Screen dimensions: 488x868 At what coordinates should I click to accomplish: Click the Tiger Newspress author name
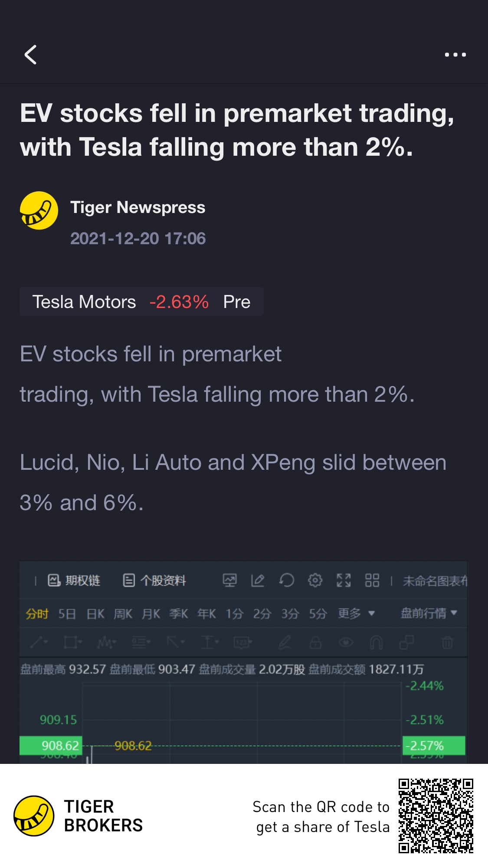138,207
